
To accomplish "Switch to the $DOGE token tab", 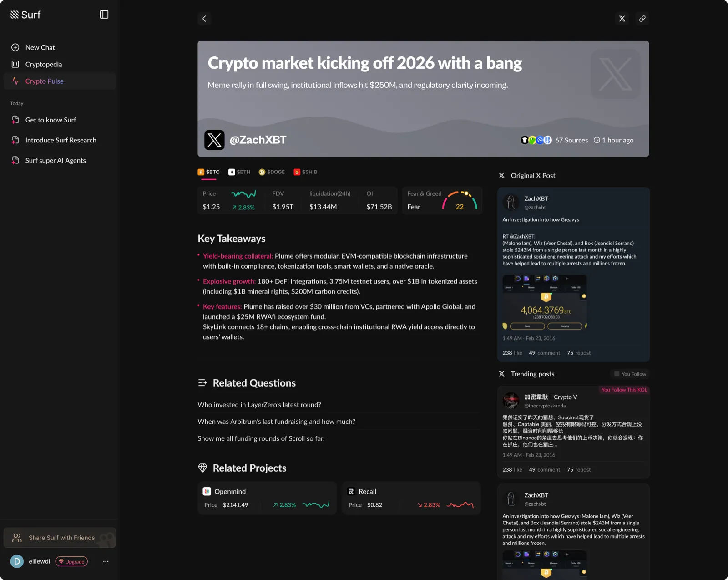I will click(272, 172).
